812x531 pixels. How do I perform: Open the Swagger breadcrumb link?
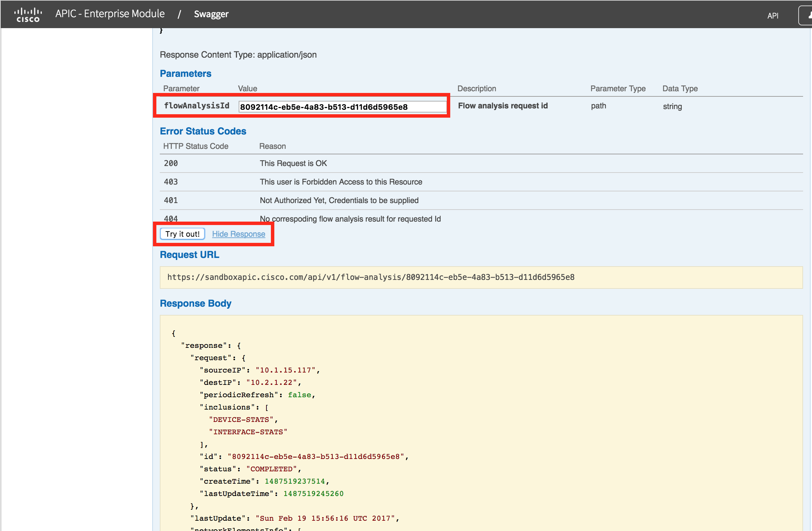[x=211, y=14]
